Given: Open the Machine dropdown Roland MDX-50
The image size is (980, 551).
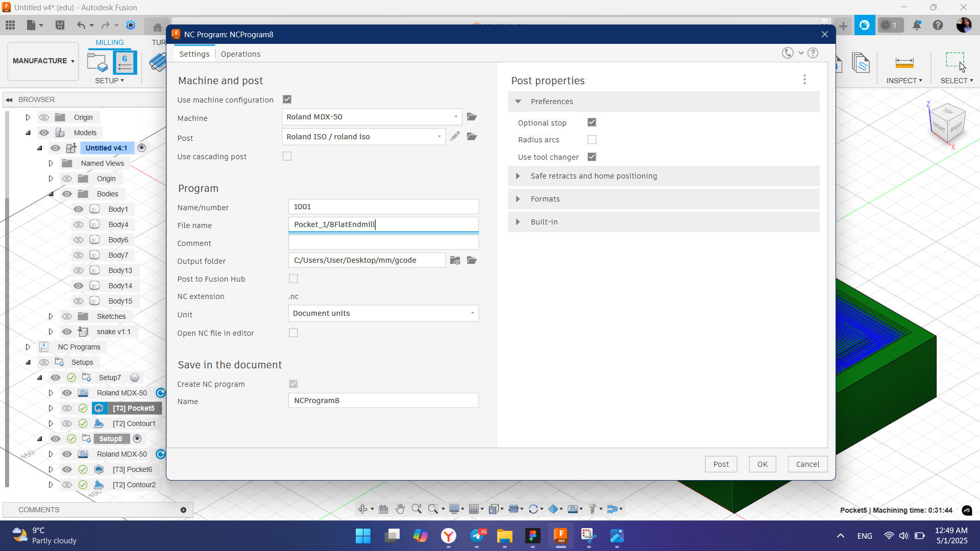Looking at the screenshot, I should (372, 117).
